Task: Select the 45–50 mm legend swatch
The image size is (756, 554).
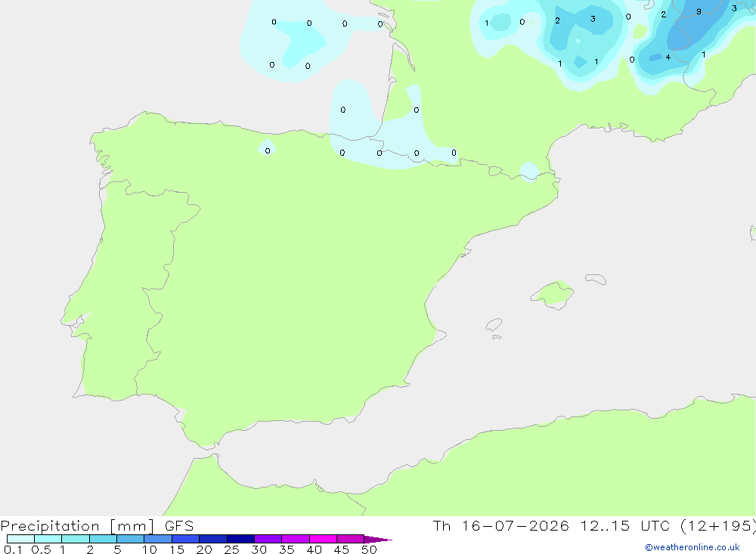Action: pyautogui.click(x=351, y=539)
